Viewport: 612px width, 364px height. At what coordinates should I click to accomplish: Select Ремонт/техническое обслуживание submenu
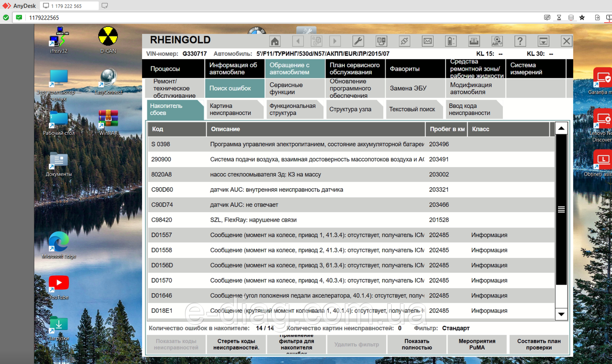click(x=174, y=88)
